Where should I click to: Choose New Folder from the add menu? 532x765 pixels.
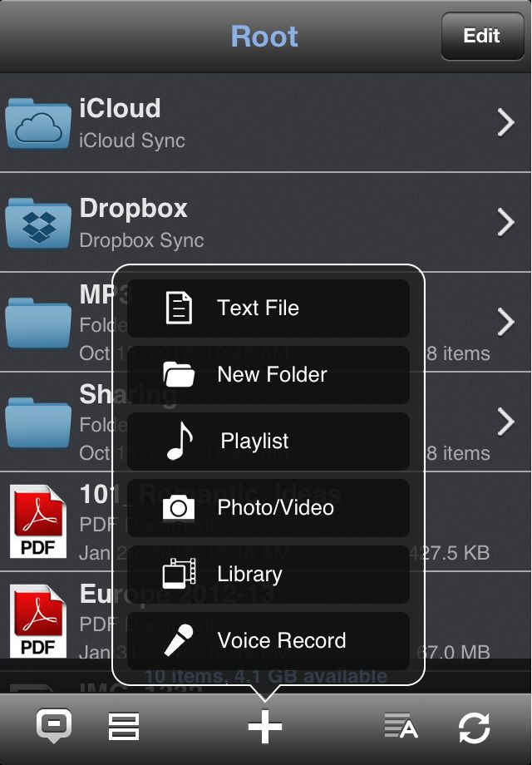coord(268,375)
